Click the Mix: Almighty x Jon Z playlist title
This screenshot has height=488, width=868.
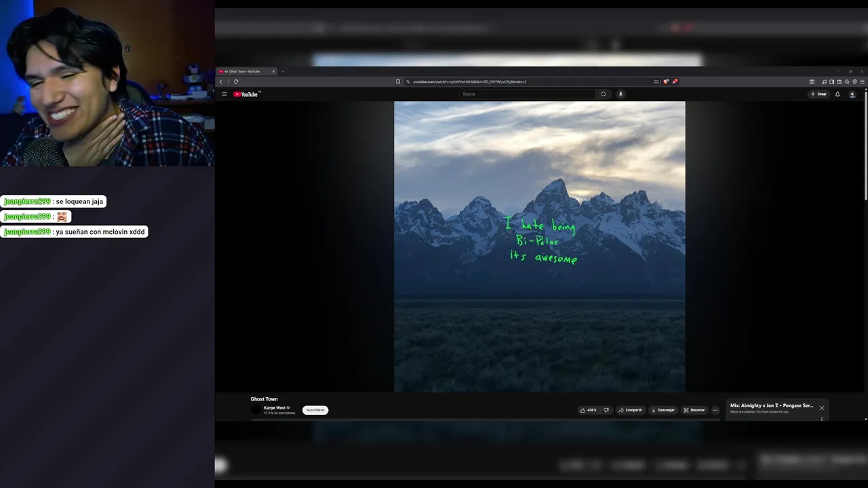coord(772,405)
